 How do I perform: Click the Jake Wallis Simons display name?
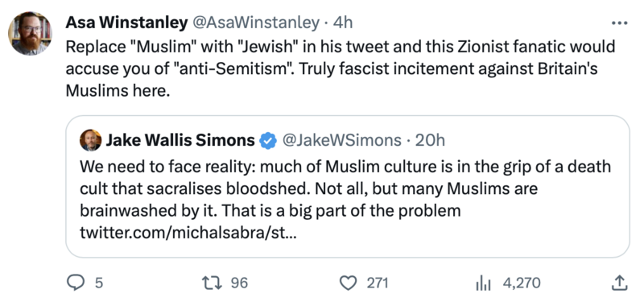180,140
